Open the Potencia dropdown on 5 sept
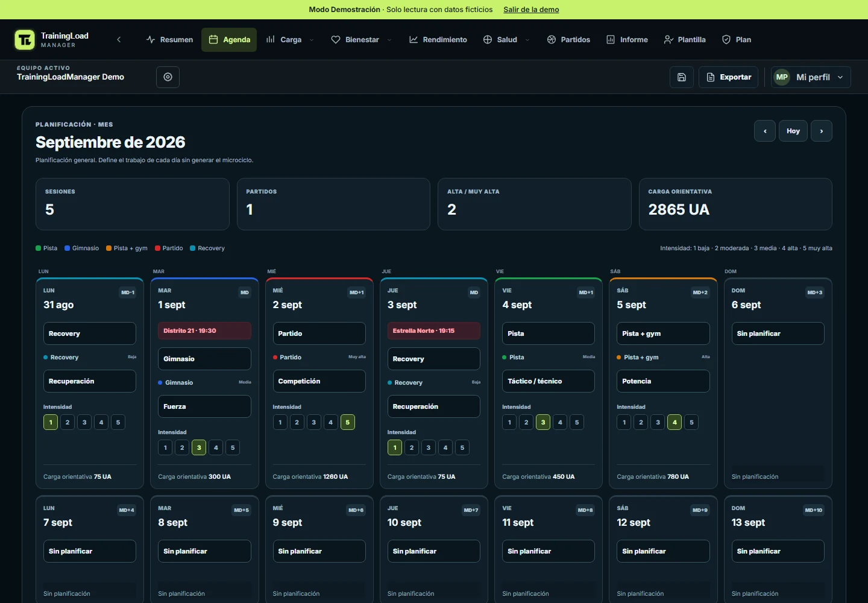The width and height of the screenshot is (868, 603). (663, 381)
